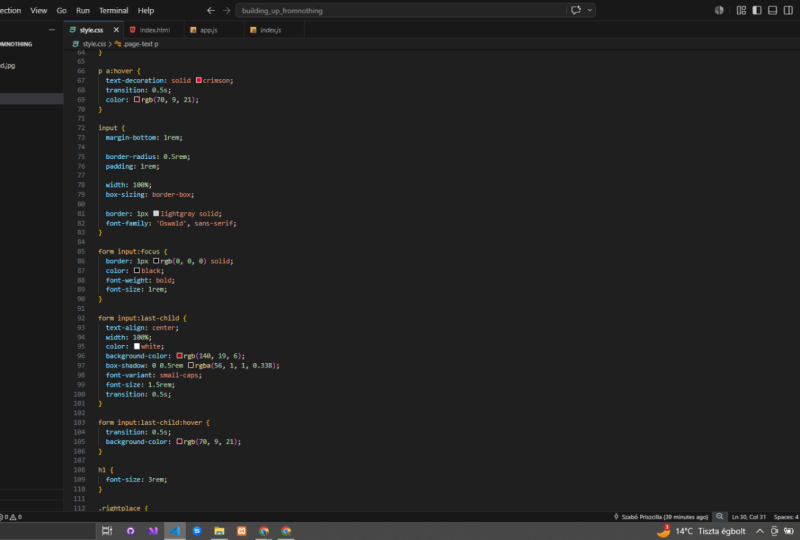Switch to the index.html tab
800x540 pixels.
(x=155, y=30)
